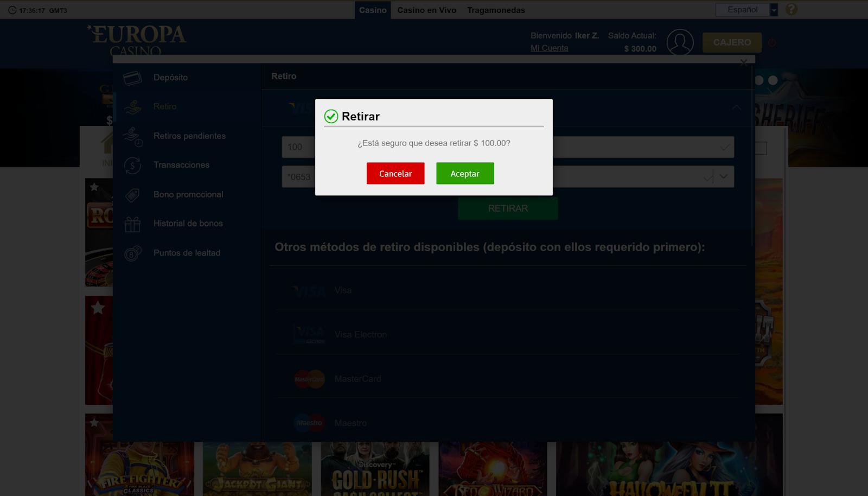Open Historial de bonos section
This screenshot has height=496, width=868.
pos(188,223)
